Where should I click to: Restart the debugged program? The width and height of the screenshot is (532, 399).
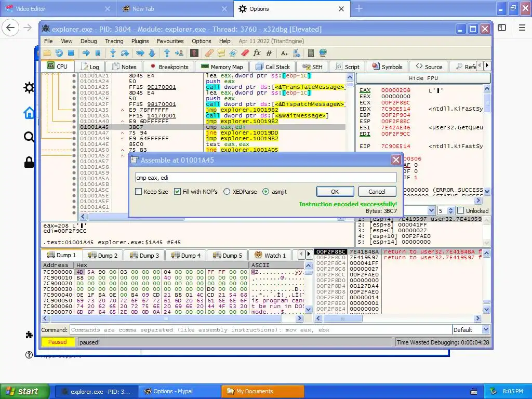click(59, 53)
